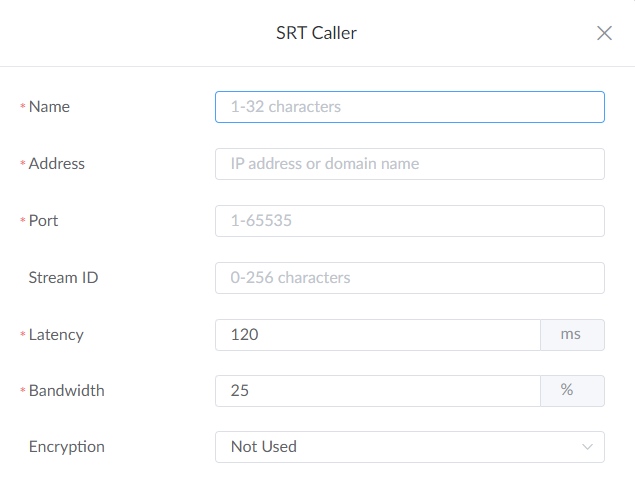Edit the Latency value of 120
The image size is (635, 487).
click(x=377, y=335)
